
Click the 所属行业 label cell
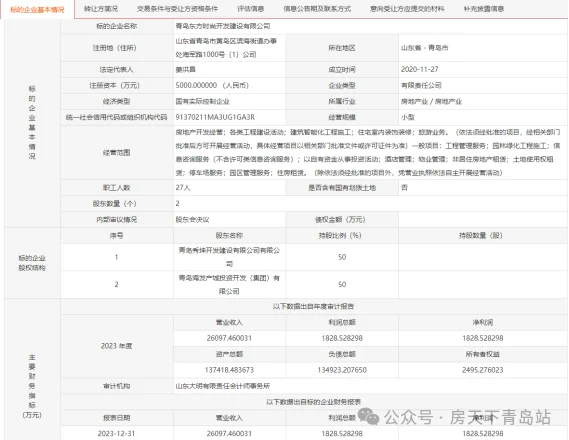pyautogui.click(x=342, y=101)
